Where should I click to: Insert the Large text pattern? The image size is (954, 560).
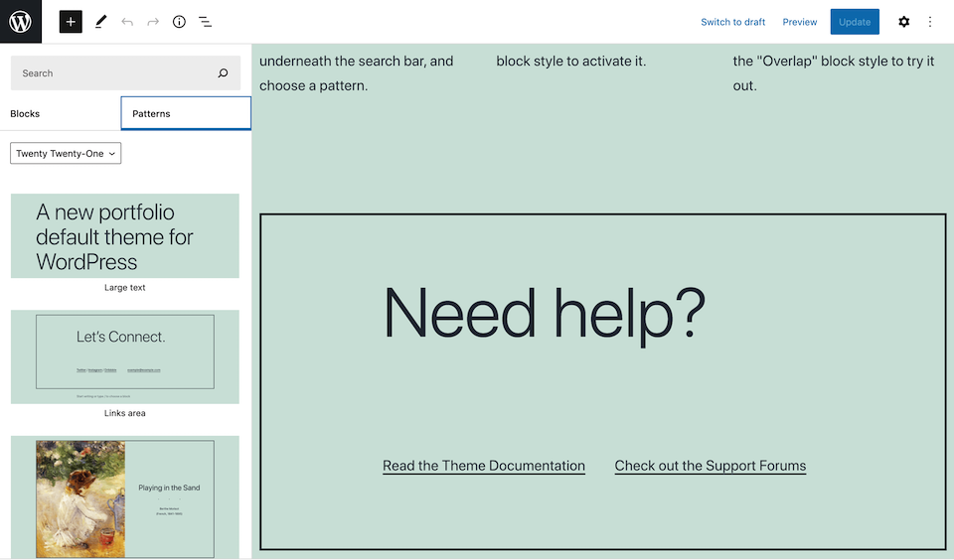point(125,236)
